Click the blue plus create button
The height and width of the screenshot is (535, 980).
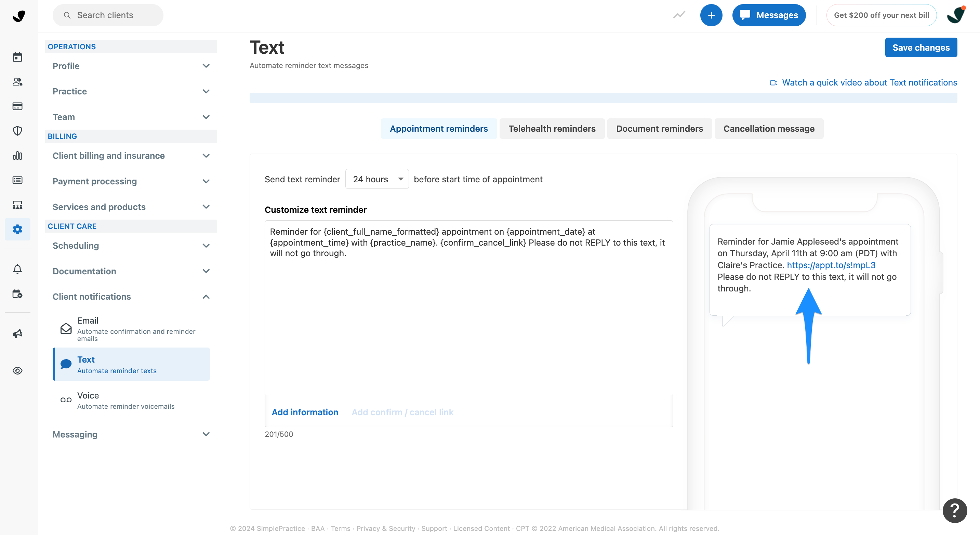click(x=711, y=15)
